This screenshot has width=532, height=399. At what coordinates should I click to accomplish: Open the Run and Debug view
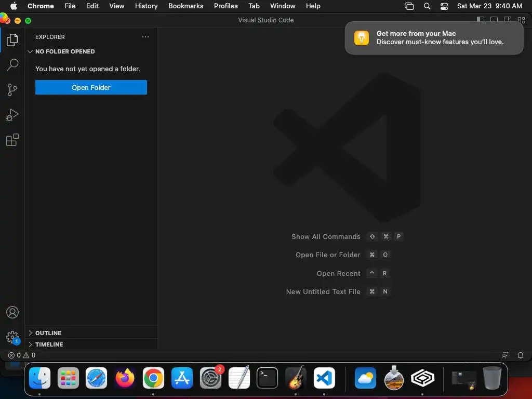[x=12, y=115]
